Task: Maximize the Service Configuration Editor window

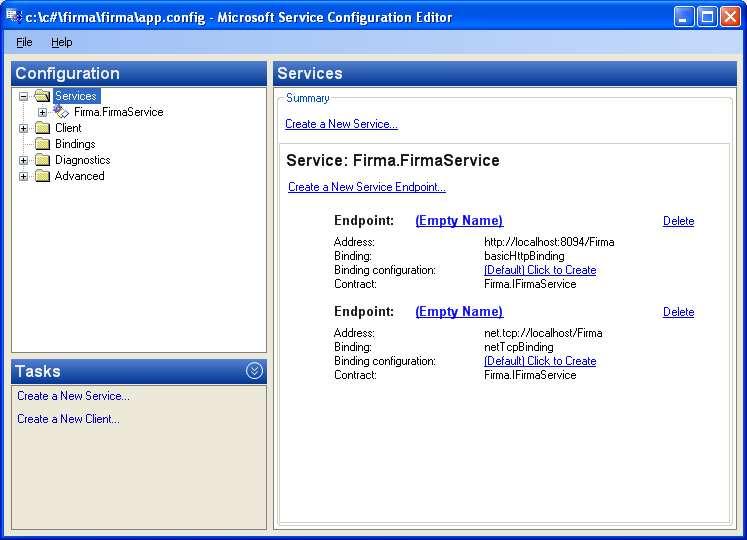Action: pyautogui.click(x=707, y=17)
